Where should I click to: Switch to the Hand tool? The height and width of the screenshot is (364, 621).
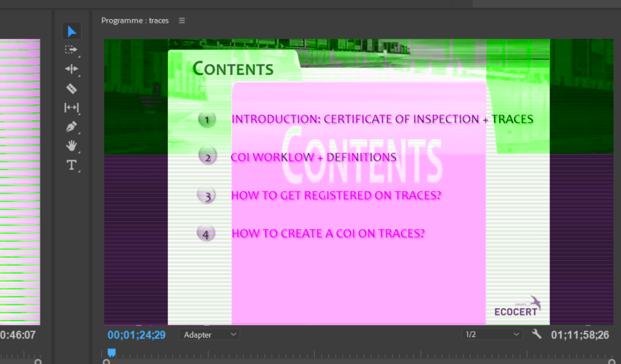pos(71,146)
